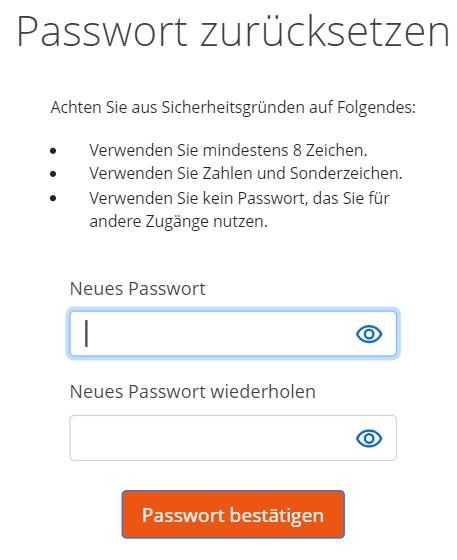Click the kein Passwort rule line
Image resolution: width=457 pixels, height=560 pixels.
[239, 198]
